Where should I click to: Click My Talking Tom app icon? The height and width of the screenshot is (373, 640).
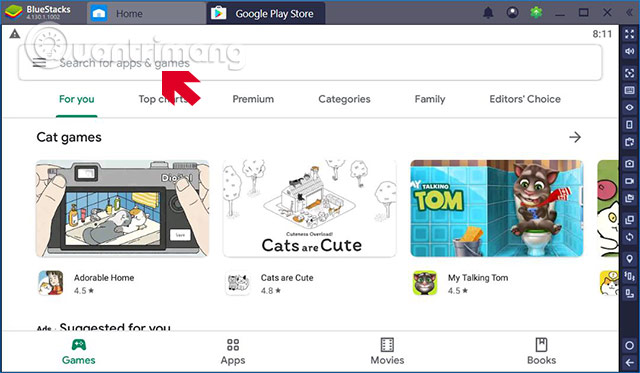point(425,283)
